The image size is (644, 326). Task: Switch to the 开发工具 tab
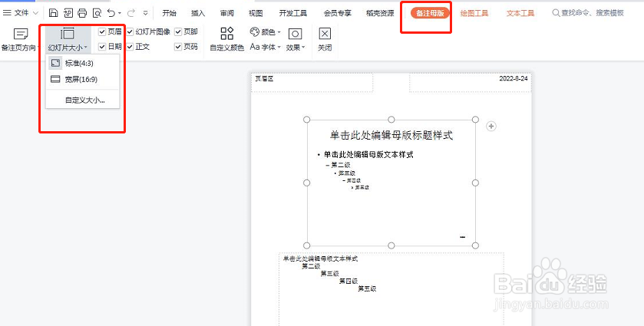pos(293,13)
